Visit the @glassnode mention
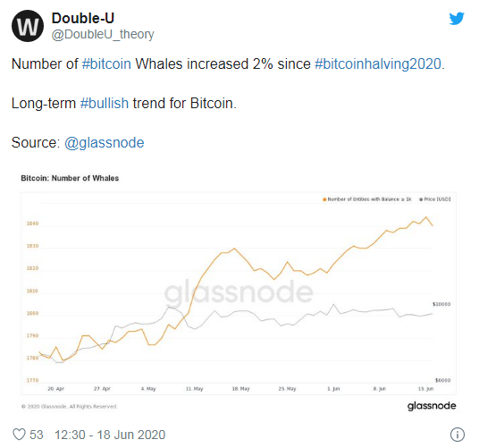 pyautogui.click(x=105, y=143)
